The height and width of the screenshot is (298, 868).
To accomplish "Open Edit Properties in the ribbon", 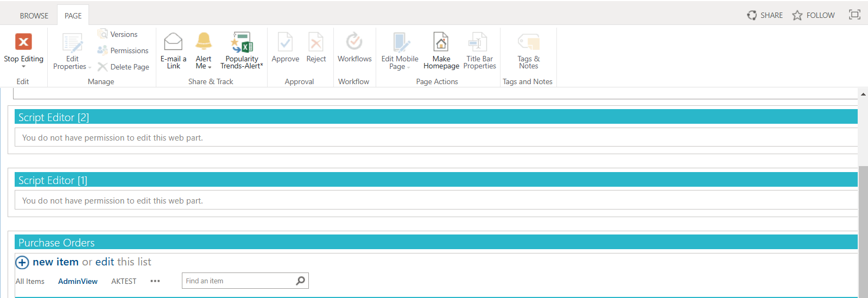I will pos(72,52).
